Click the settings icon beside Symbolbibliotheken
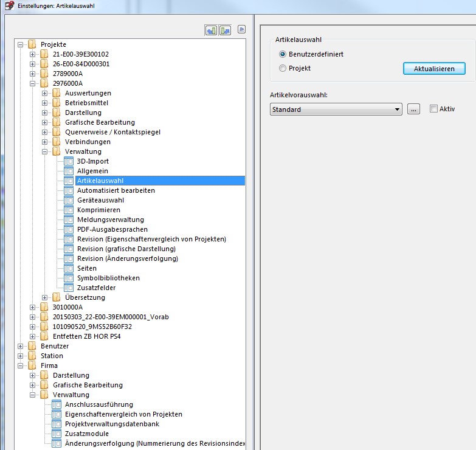The height and width of the screenshot is (450, 476). tap(69, 278)
